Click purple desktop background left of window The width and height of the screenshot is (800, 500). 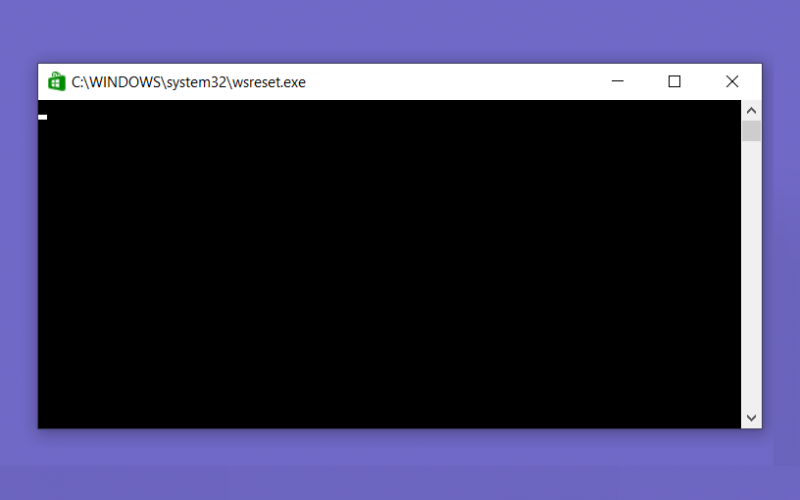pos(18,246)
